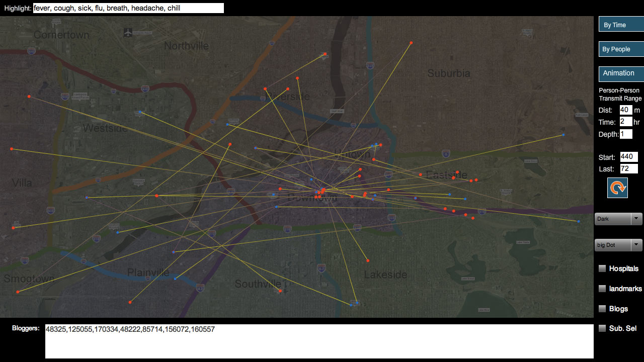Click the Westside label on the map
The image size is (644, 362).
point(105,128)
